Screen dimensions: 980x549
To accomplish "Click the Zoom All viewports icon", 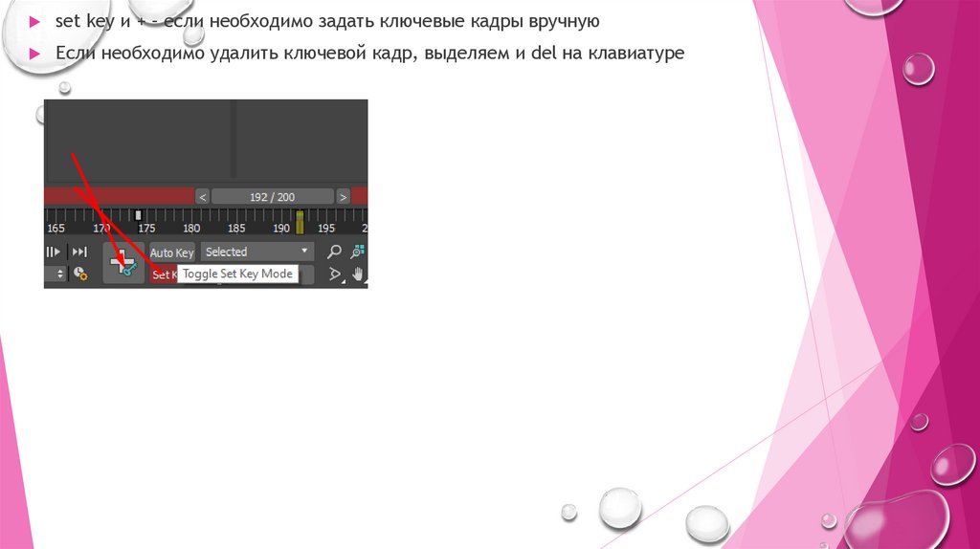I will pos(358,252).
